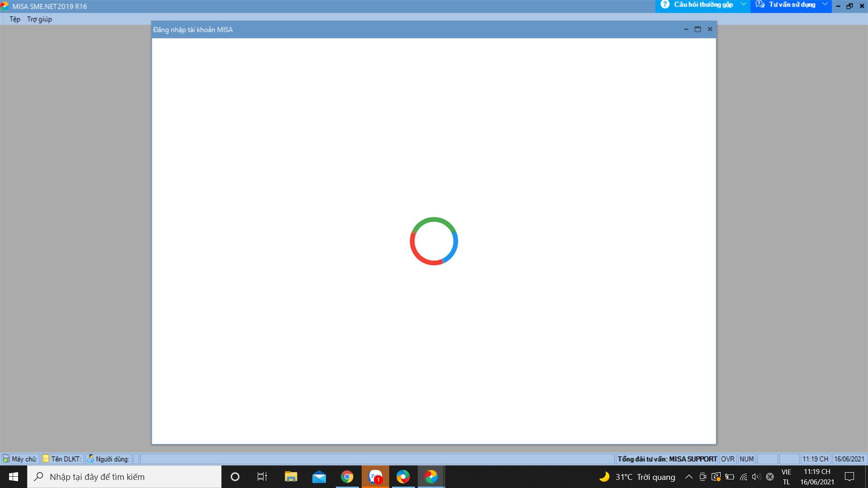Screen dimensions: 868x488
Task: Restore down the MISA SME.NET main window
Action: pos(849,6)
